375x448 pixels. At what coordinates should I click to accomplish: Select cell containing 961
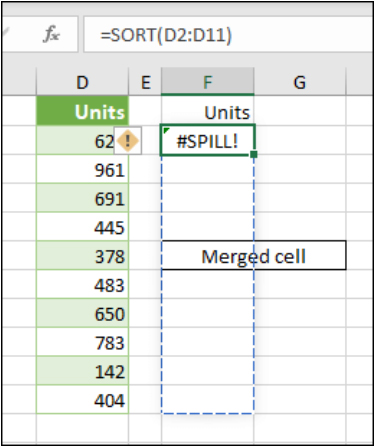[82, 169]
